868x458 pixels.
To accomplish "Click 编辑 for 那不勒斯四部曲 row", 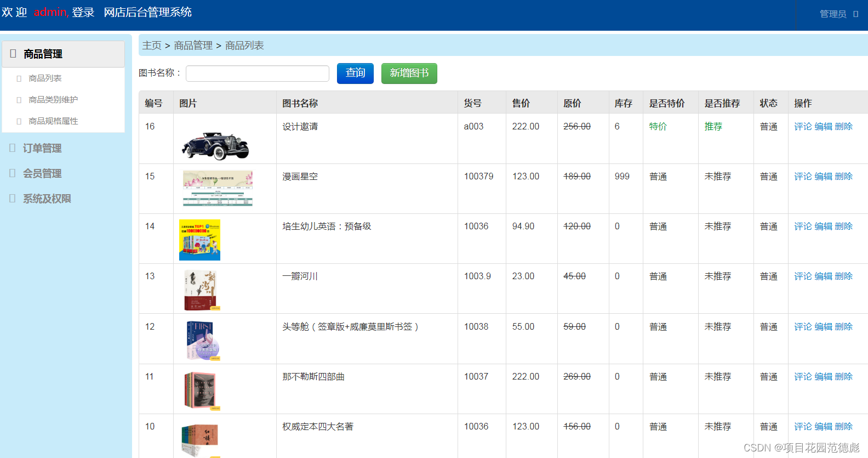I will click(x=823, y=377).
